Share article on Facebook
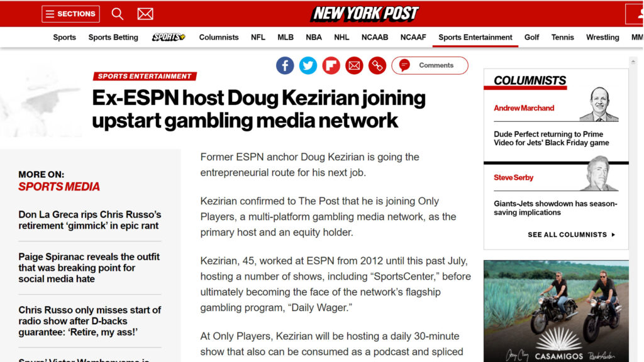The image size is (644, 362). click(285, 65)
